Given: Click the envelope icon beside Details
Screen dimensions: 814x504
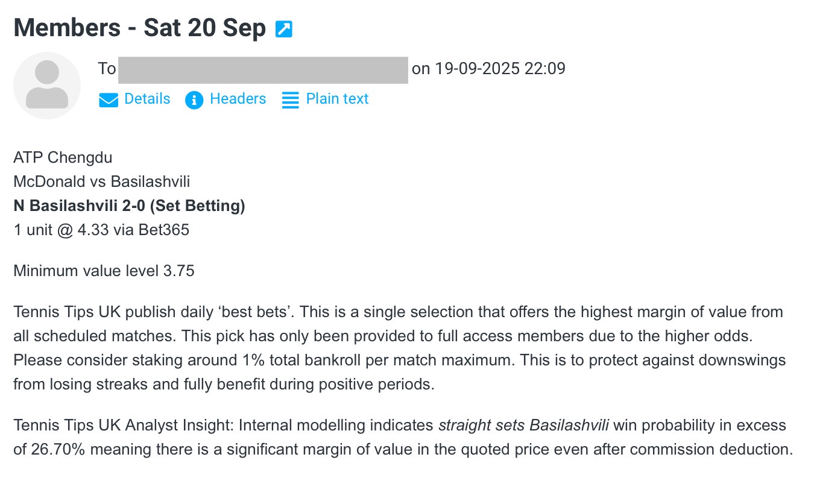Looking at the screenshot, I should click(109, 99).
